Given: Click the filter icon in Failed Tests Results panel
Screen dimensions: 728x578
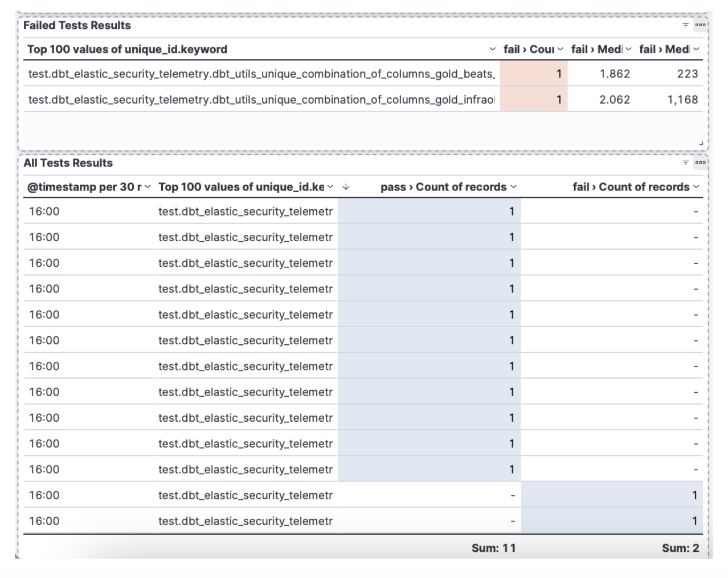Looking at the screenshot, I should 686,25.
